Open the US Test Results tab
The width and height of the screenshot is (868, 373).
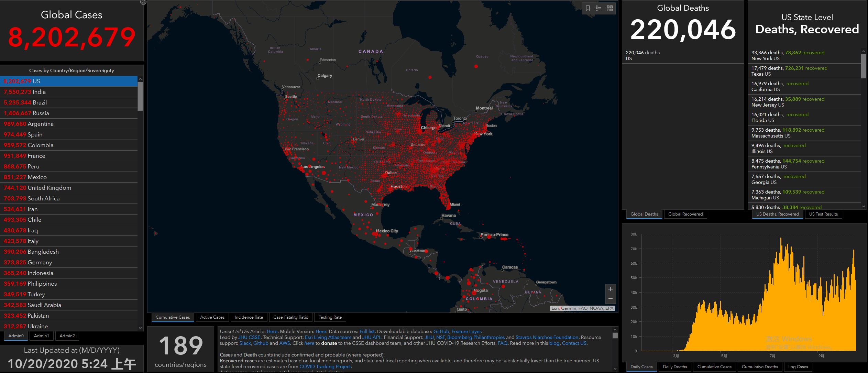[x=823, y=214]
